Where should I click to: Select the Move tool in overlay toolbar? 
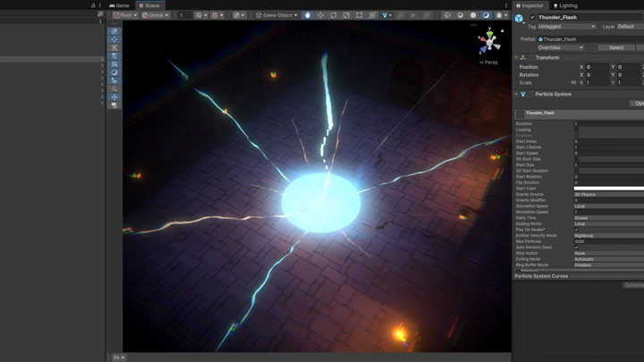click(114, 39)
